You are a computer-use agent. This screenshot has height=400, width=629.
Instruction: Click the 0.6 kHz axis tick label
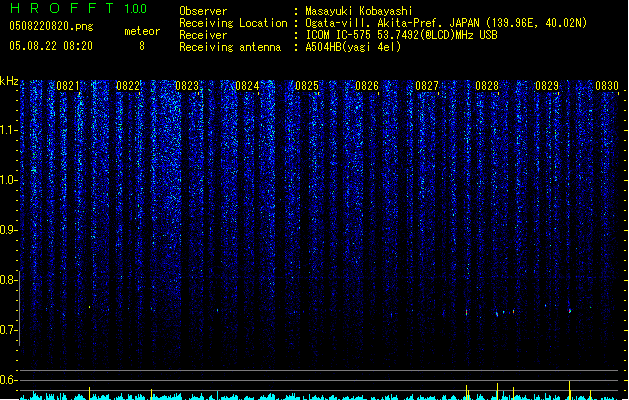coord(8,380)
